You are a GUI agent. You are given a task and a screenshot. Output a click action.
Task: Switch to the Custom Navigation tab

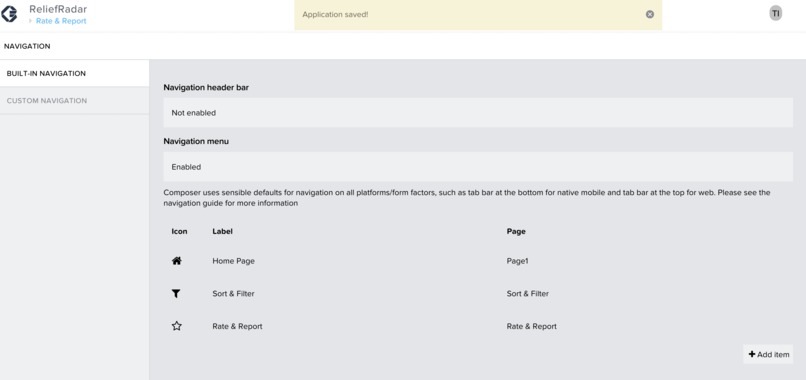[x=75, y=101]
